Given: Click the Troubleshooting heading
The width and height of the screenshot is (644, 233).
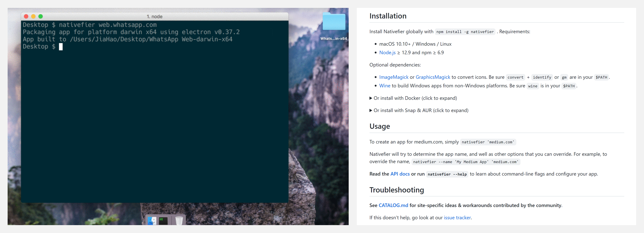Looking at the screenshot, I should tap(396, 190).
